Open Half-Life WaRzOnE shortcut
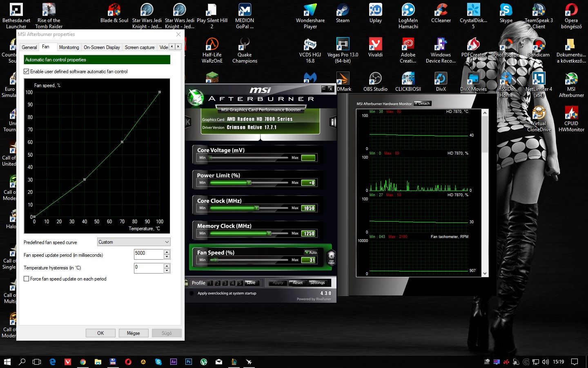Screen dimensions: 588x368 (212, 50)
